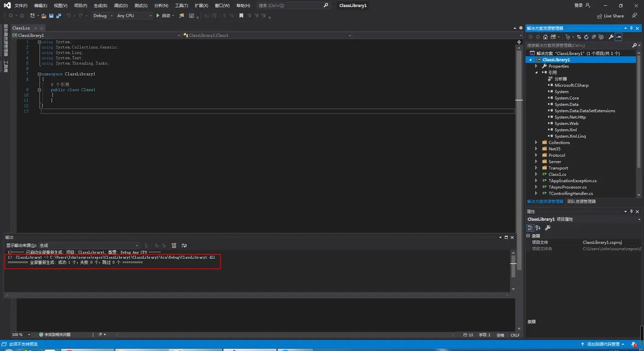Toggle Show All Files in Solution Explorer
The image size is (644, 351).
(601, 37)
